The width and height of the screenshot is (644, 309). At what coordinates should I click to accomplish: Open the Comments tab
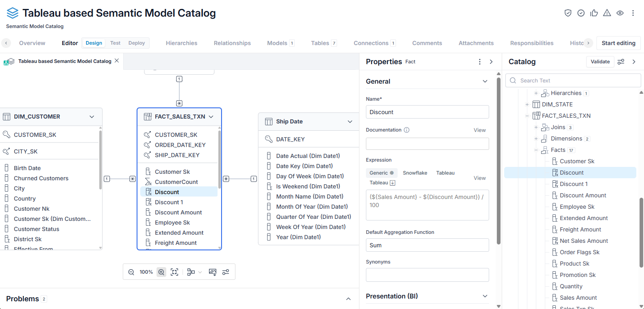click(x=427, y=43)
